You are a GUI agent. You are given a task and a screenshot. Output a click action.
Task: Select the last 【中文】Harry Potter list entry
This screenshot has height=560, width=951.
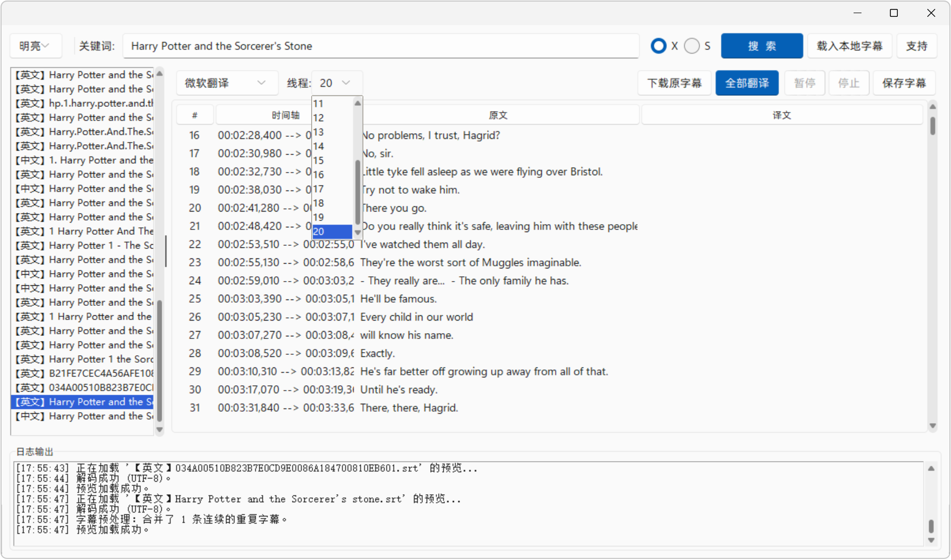(x=83, y=416)
